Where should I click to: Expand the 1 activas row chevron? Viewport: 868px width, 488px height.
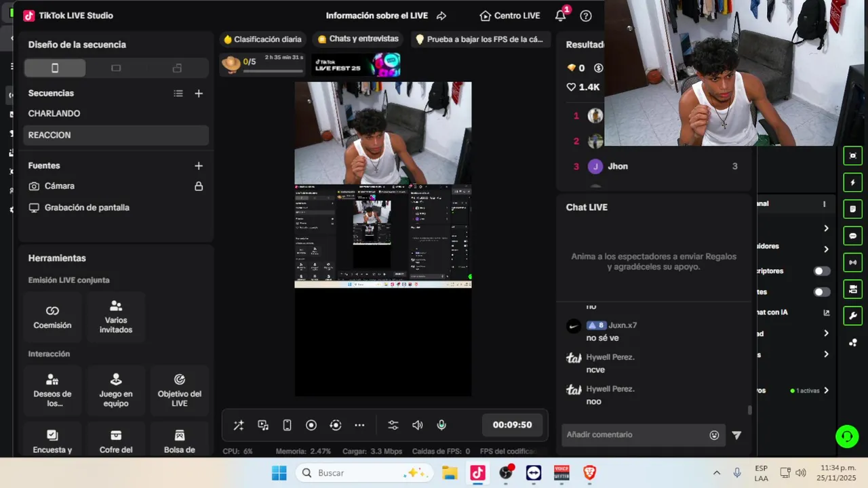[826, 390]
